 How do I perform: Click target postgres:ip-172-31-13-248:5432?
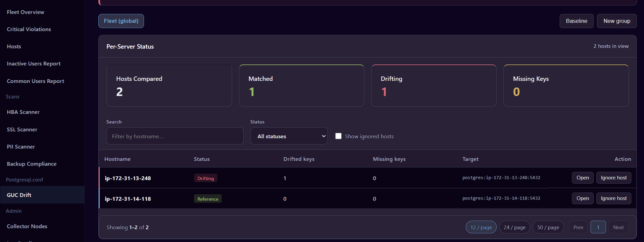(x=501, y=178)
